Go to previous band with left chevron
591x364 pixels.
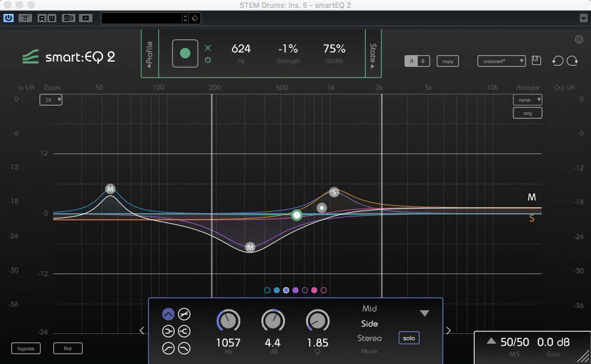point(142,331)
